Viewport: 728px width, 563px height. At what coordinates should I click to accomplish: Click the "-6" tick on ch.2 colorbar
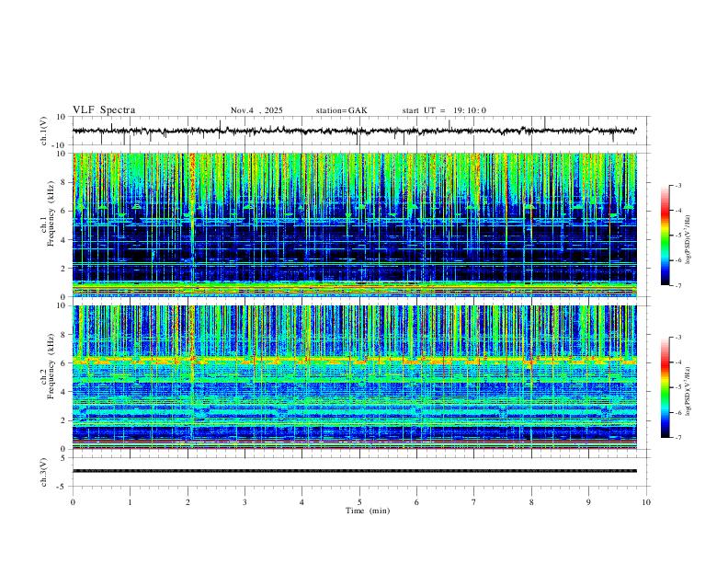tap(678, 412)
